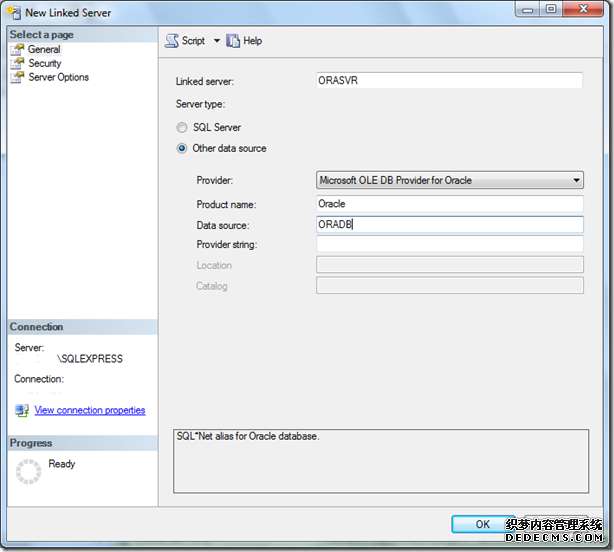Click the Server Options page icon

pyautogui.click(x=17, y=77)
